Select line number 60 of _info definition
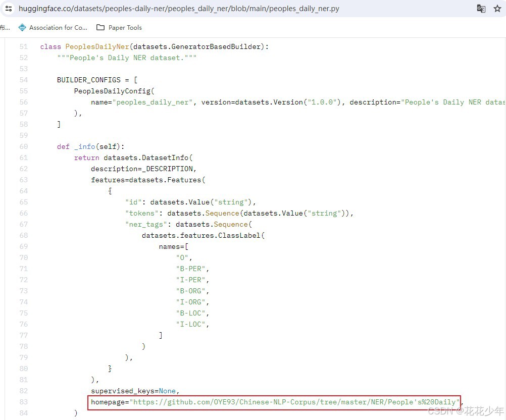 [23, 146]
